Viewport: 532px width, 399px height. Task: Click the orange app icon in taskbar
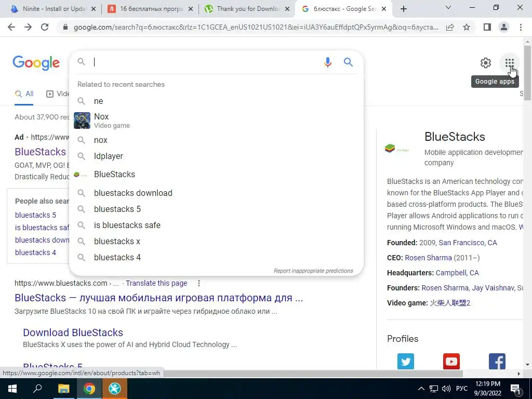[x=115, y=389]
